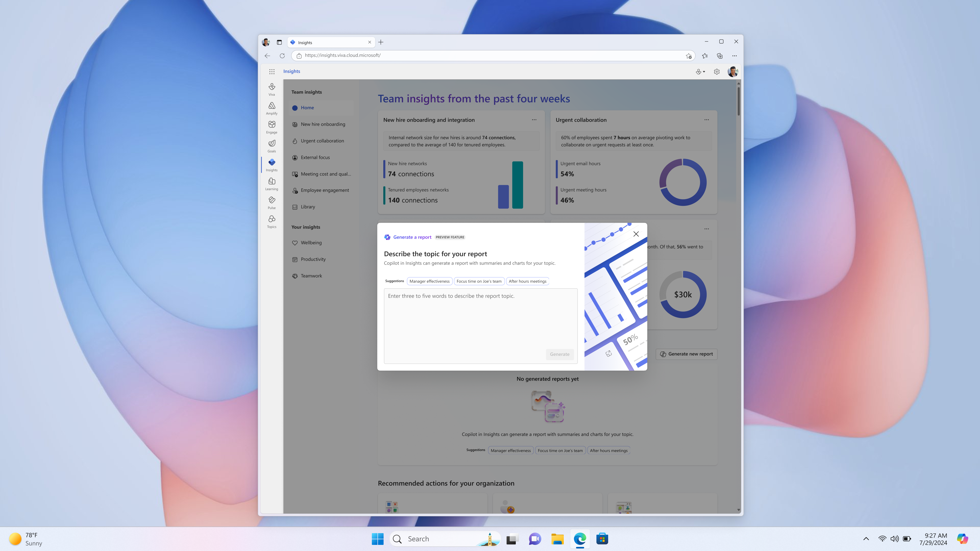Viewport: 980px width, 551px height.
Task: Open Task View from taskbar
Action: pyautogui.click(x=512, y=539)
